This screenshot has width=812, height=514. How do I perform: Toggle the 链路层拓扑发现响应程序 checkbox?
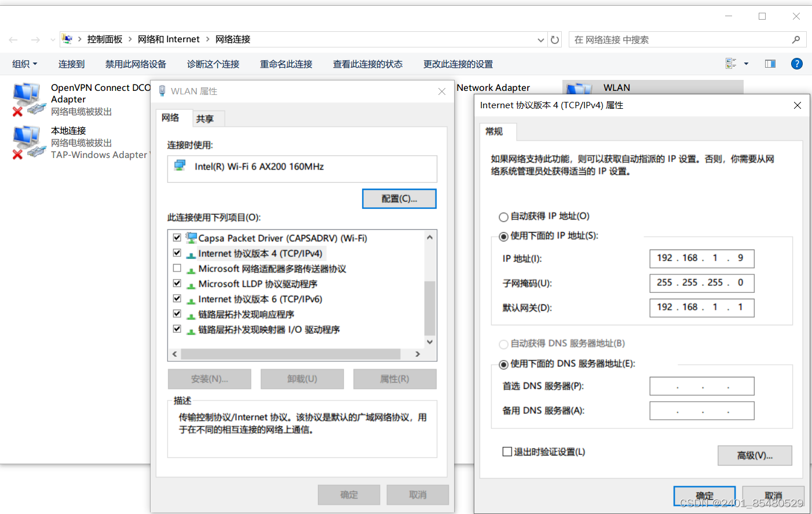[177, 314]
